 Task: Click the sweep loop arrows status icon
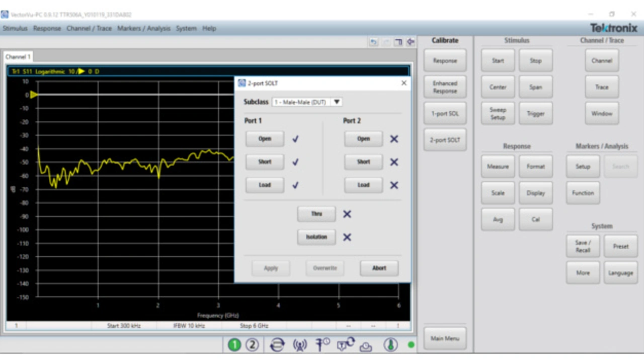pyautogui.click(x=277, y=345)
